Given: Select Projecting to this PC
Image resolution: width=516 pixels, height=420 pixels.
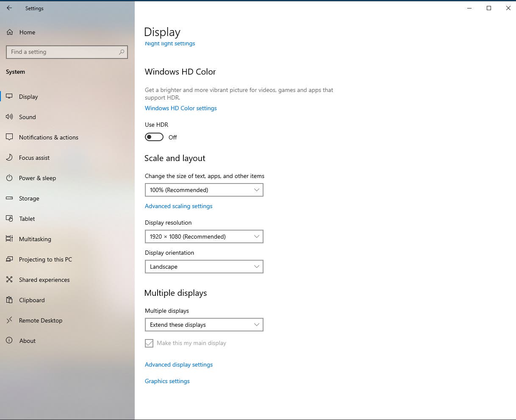Looking at the screenshot, I should (67, 259).
